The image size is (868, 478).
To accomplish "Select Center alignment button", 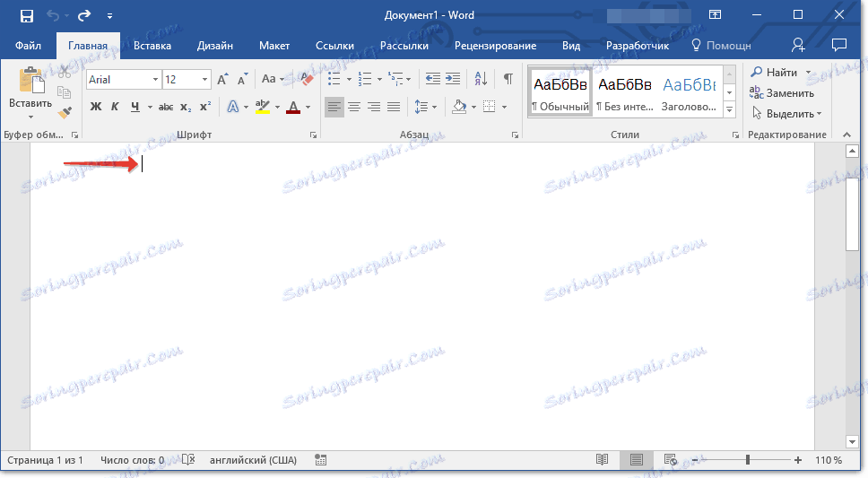I will click(x=354, y=107).
